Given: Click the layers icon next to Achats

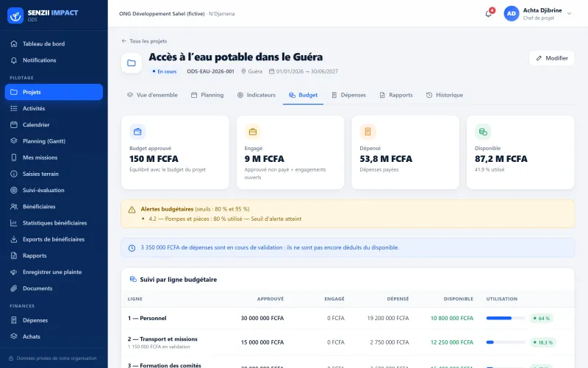Looking at the screenshot, I should coord(14,336).
